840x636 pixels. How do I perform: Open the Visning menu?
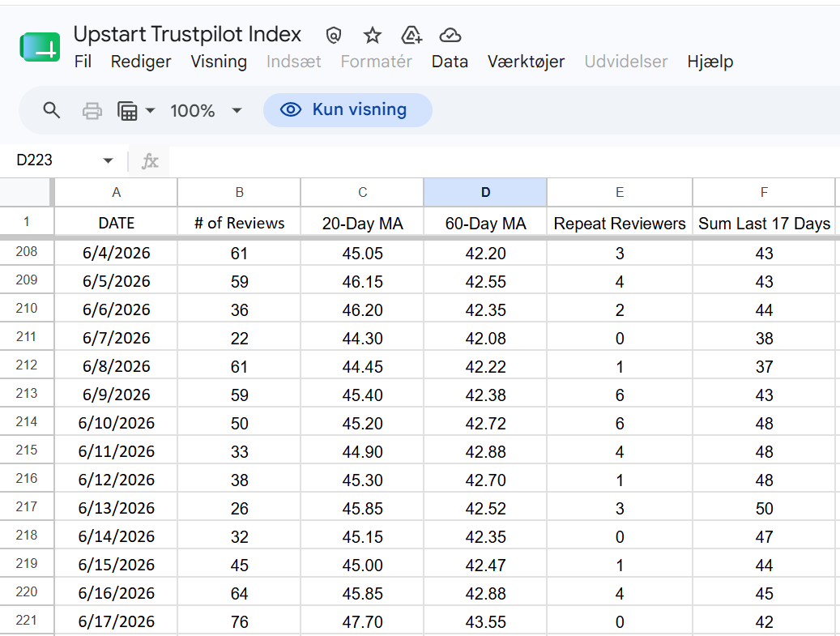coord(219,62)
